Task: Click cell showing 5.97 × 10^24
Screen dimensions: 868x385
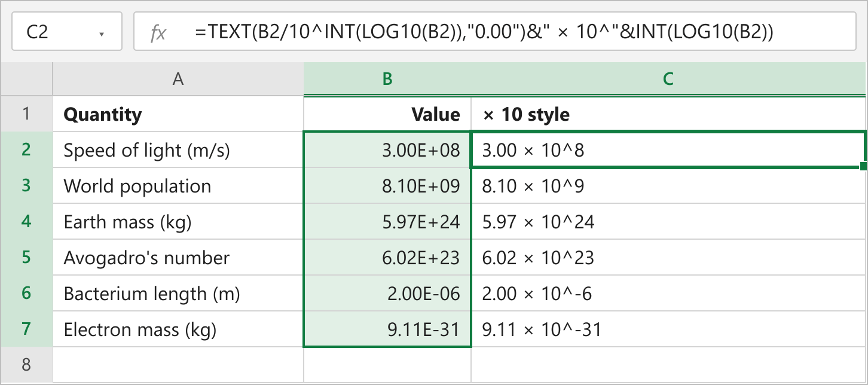Action: [668, 221]
